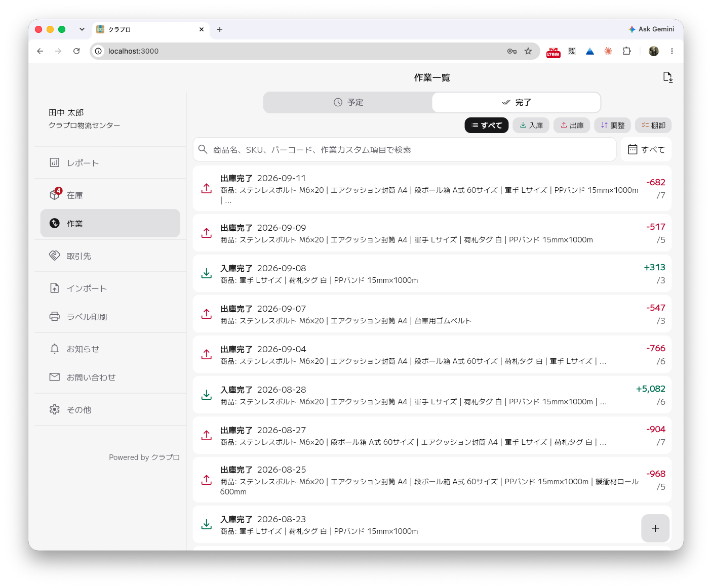Screen dimensions: 712x588
Task: Open 入庫完了 2026-08-23 entry
Action: (x=432, y=524)
